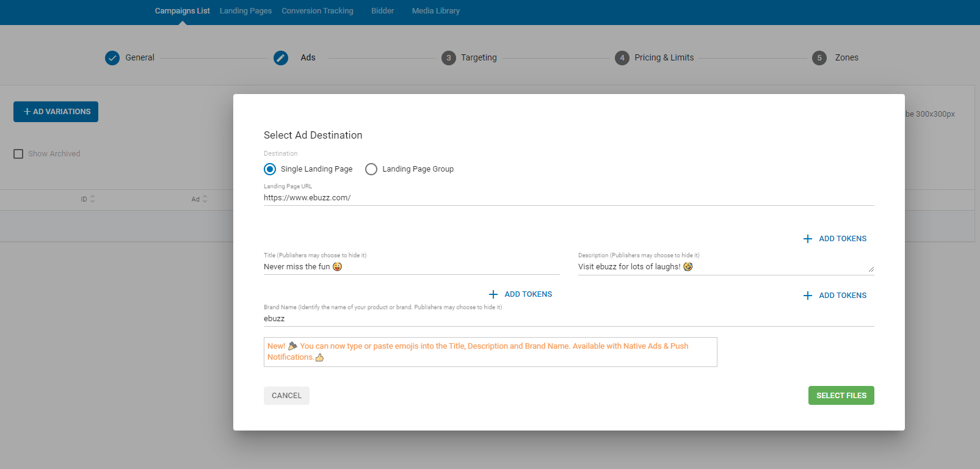Screen dimensions: 980x469
Task: Click the emoji in the Title field
Action: pyautogui.click(x=337, y=267)
